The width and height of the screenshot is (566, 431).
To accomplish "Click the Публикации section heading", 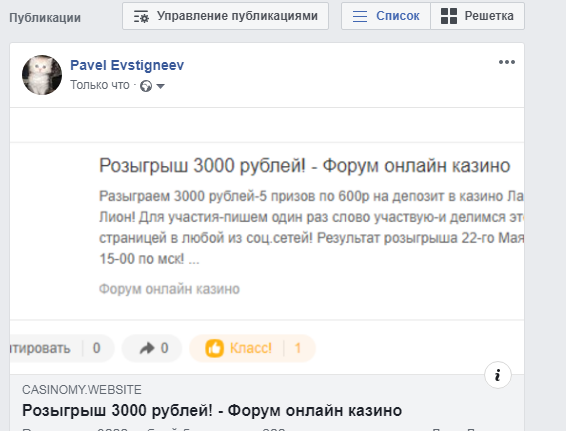I will point(45,18).
